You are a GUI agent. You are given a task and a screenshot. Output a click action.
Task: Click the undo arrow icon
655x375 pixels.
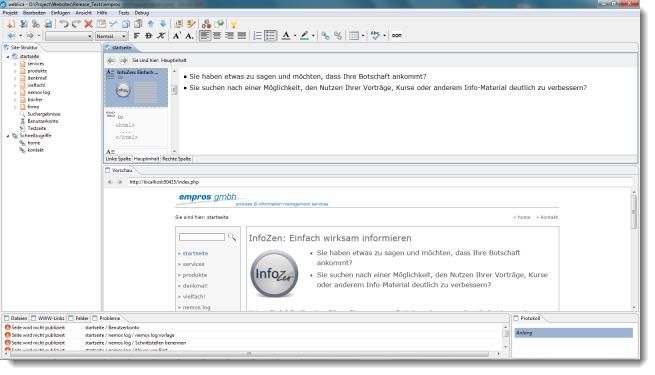63,24
